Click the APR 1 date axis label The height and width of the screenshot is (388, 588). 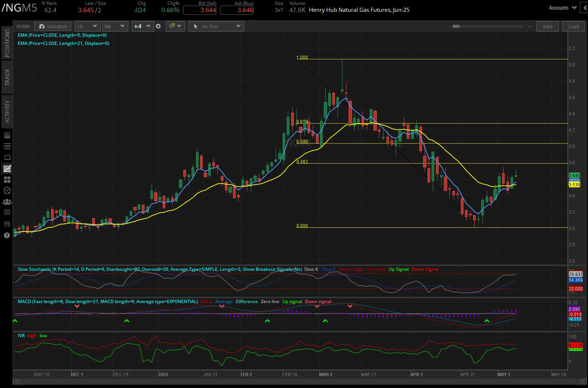coord(416,374)
